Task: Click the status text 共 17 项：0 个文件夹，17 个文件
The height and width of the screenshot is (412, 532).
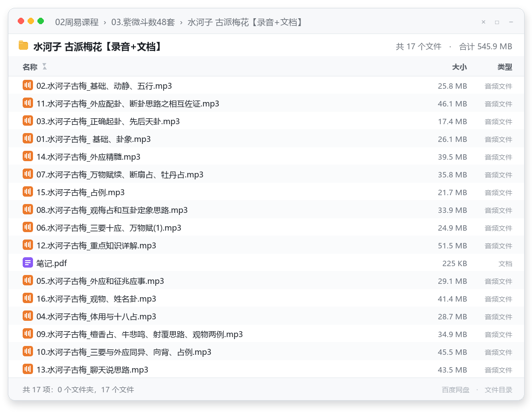Action: (x=78, y=390)
